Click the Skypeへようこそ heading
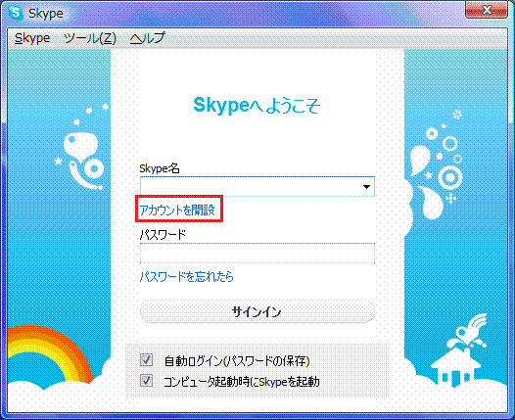This screenshot has height=420, width=515. [x=257, y=105]
